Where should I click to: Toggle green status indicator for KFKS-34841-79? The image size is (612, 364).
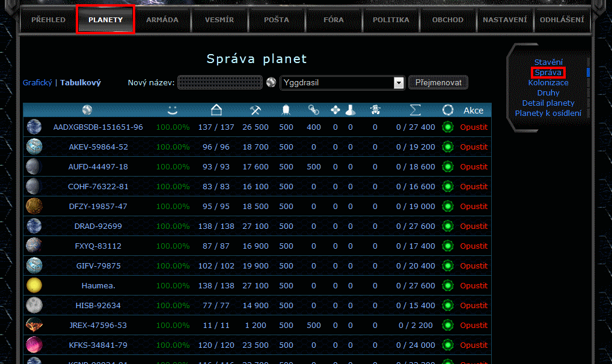click(447, 345)
